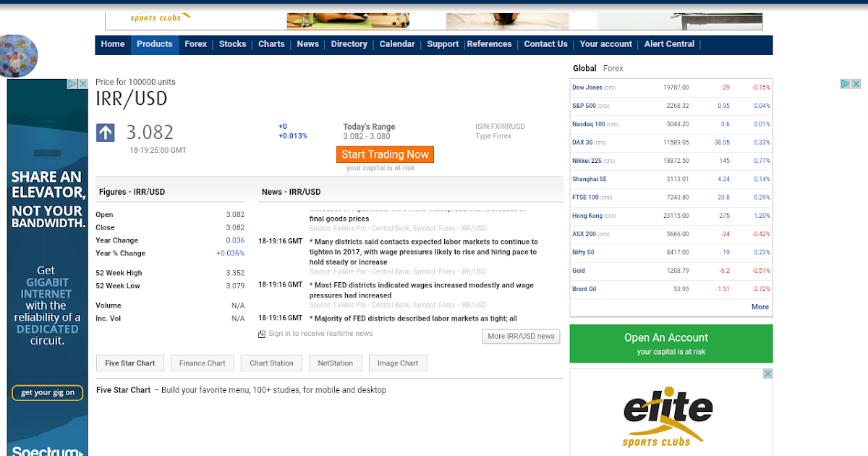This screenshot has height=456, width=868.
Task: Open the Nasdaq 100 quote link
Action: coord(588,124)
